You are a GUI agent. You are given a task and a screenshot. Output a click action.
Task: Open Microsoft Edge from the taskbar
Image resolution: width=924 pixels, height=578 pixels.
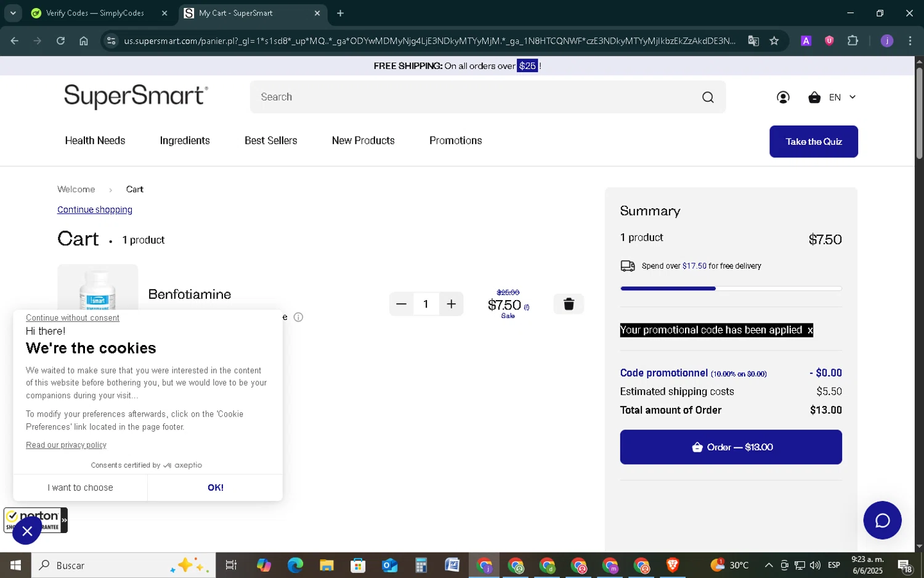point(295,565)
